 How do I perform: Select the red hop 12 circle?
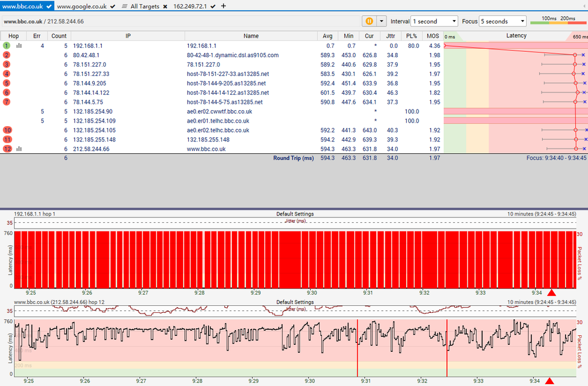tap(7, 149)
